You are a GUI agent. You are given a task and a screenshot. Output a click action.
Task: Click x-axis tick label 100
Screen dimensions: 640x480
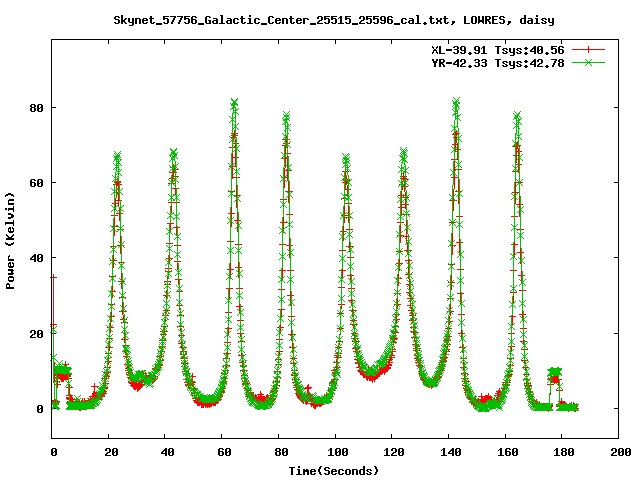pyautogui.click(x=338, y=452)
